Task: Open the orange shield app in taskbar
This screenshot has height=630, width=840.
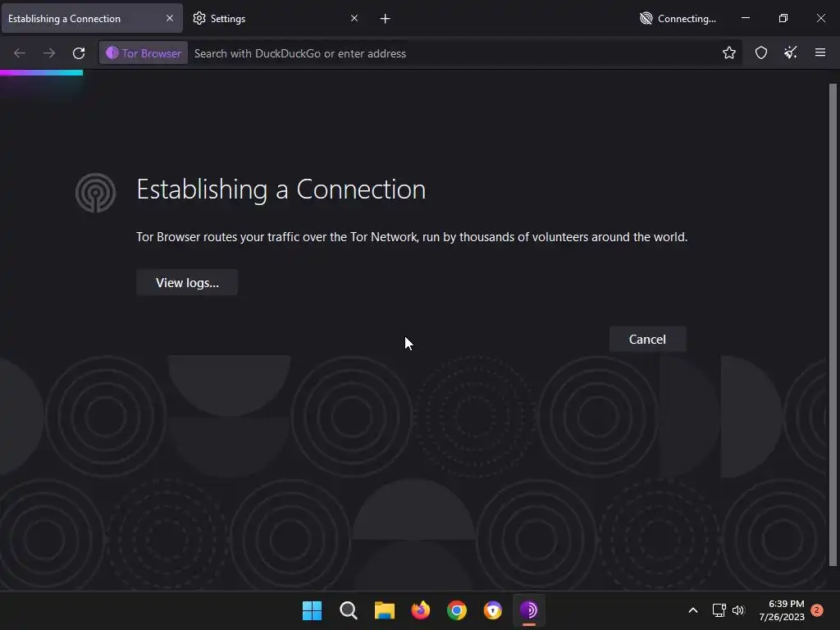Action: tap(493, 610)
